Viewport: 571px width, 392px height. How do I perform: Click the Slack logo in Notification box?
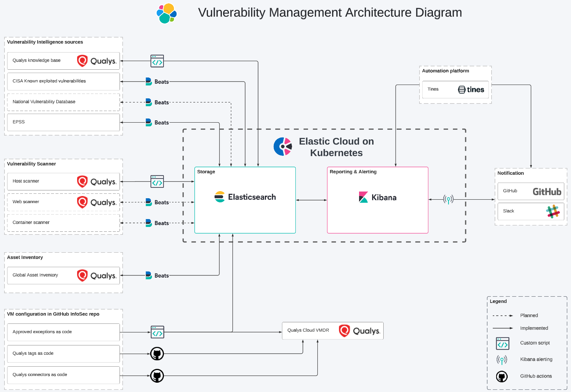coord(553,211)
